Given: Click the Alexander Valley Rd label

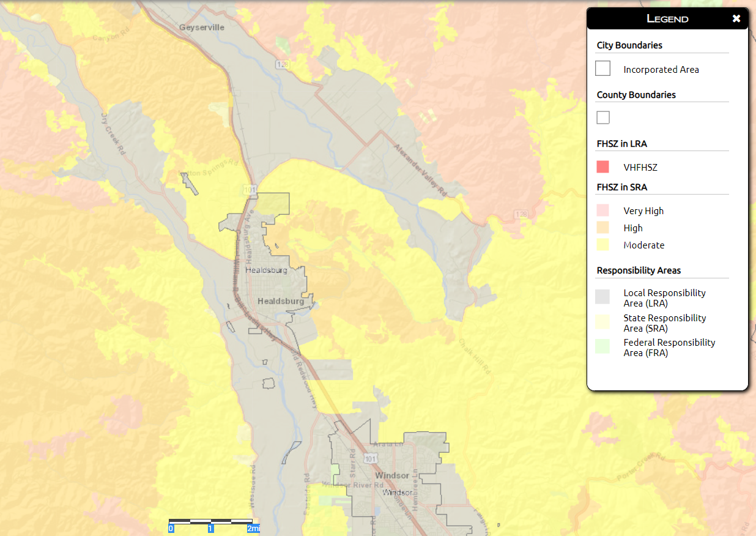Looking at the screenshot, I should point(421,170).
